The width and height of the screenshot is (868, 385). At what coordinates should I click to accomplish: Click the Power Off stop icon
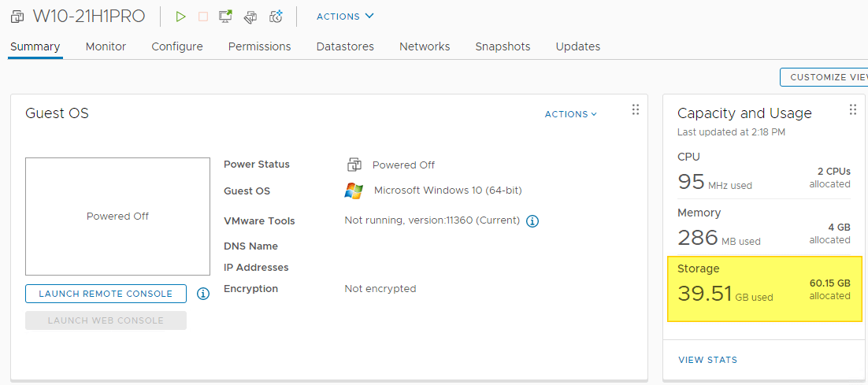pos(202,17)
